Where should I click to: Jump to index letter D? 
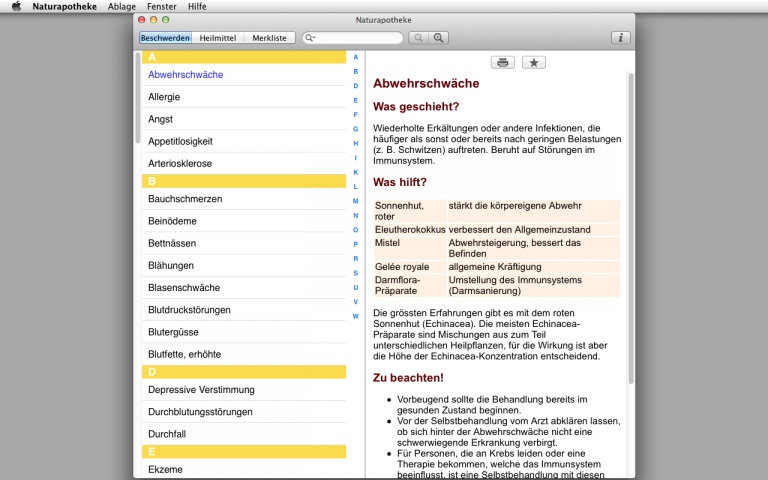point(356,86)
